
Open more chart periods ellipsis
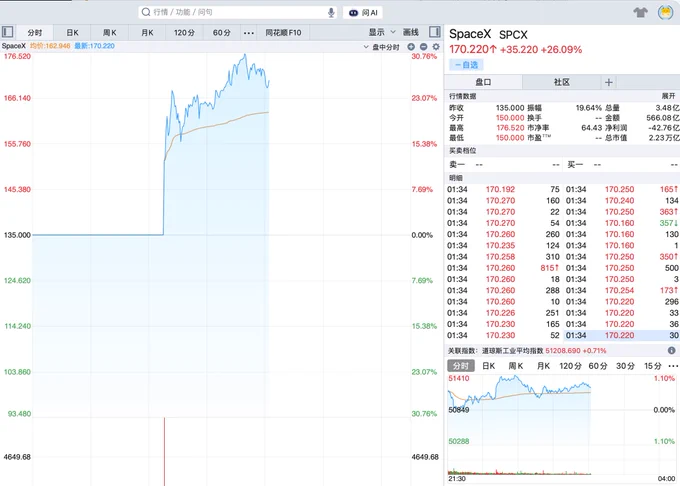(249, 33)
